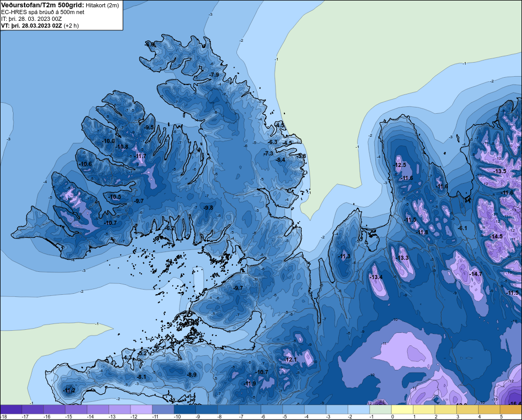Click the -4.3 temperature label on the map
The width and height of the screenshot is (522, 420).
pyautogui.click(x=127, y=357)
